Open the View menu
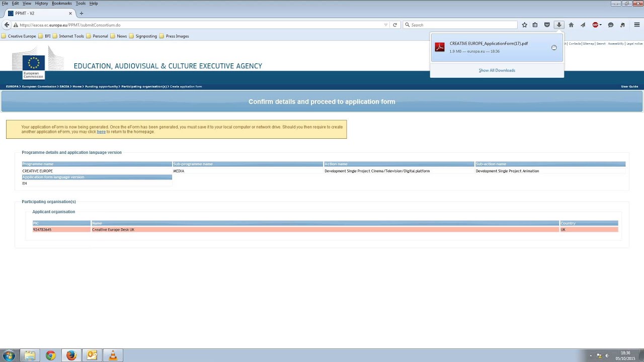Screen dimensions: 644x362 [x=27, y=3]
